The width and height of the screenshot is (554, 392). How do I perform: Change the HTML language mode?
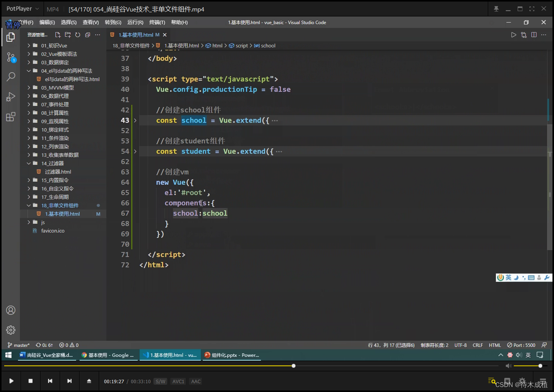point(495,345)
